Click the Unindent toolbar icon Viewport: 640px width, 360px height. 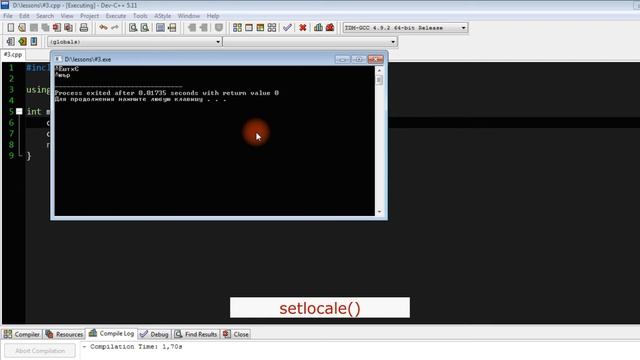click(x=203, y=27)
